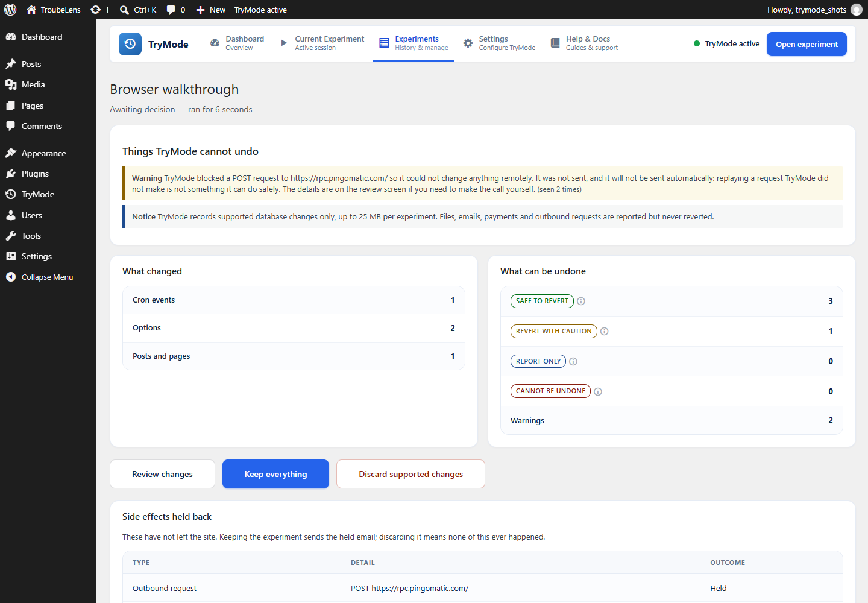The height and width of the screenshot is (603, 868).
Task: Click the Appearance brush icon in sidebar
Action: pos(11,153)
